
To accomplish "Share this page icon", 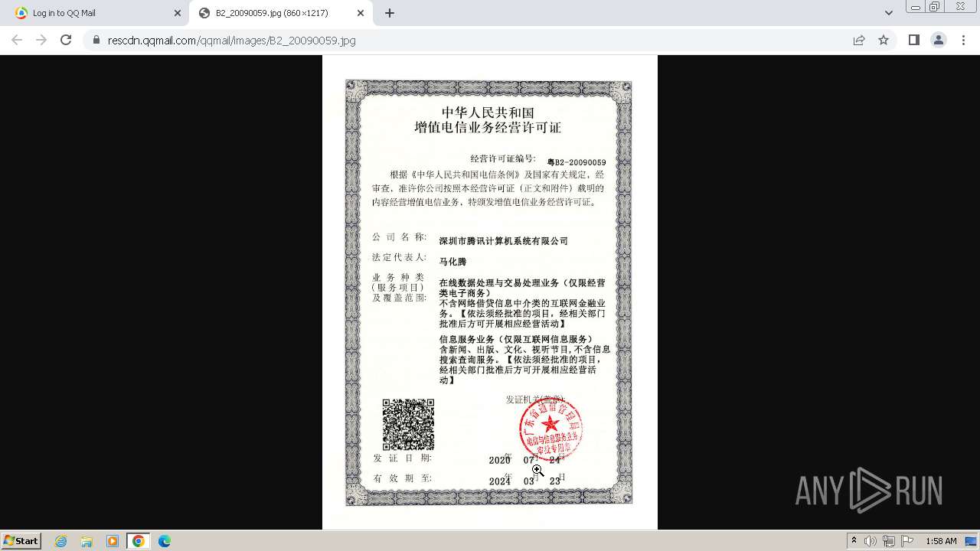I will (x=859, y=41).
